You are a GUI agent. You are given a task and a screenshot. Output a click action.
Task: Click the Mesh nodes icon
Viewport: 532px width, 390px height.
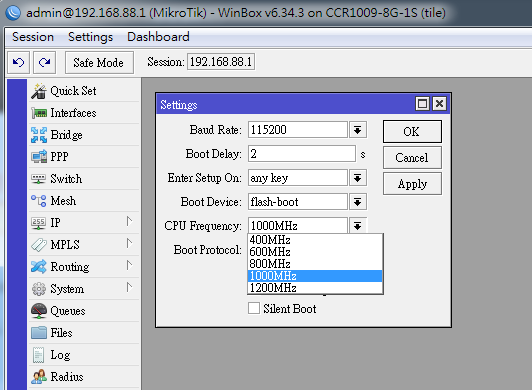pyautogui.click(x=39, y=201)
